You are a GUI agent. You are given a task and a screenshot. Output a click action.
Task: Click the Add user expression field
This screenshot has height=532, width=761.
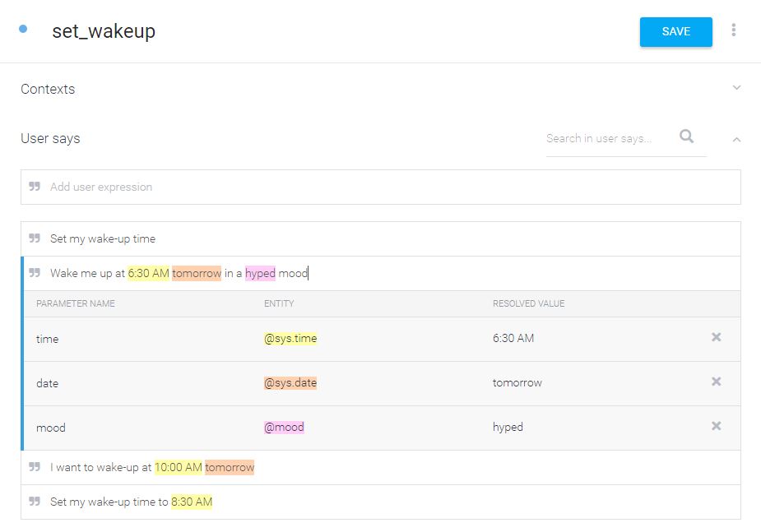[380, 187]
